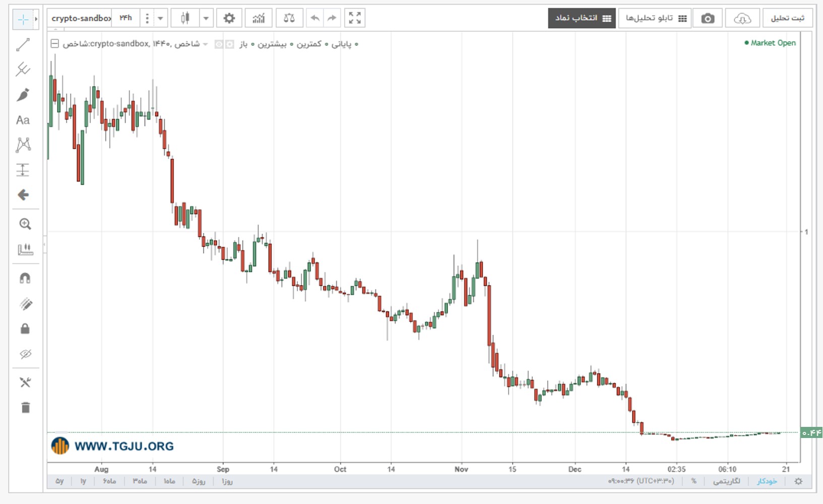Open chart properties gear in top toolbar
The image size is (823, 504).
click(x=229, y=18)
